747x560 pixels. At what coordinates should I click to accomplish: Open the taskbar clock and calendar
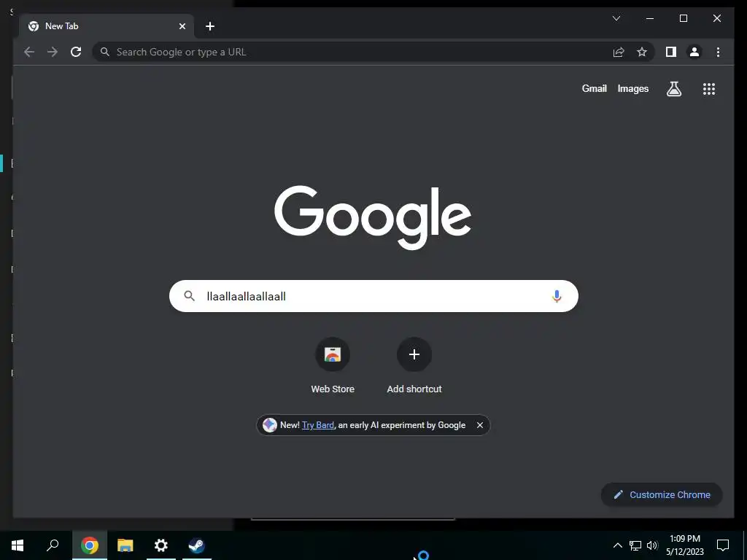pyautogui.click(x=684, y=545)
